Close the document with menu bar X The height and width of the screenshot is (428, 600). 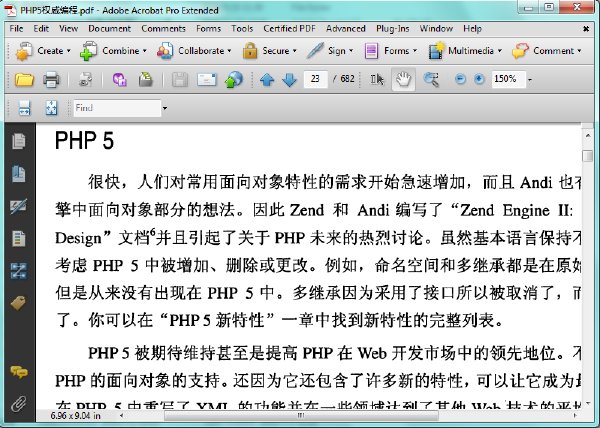click(x=586, y=29)
